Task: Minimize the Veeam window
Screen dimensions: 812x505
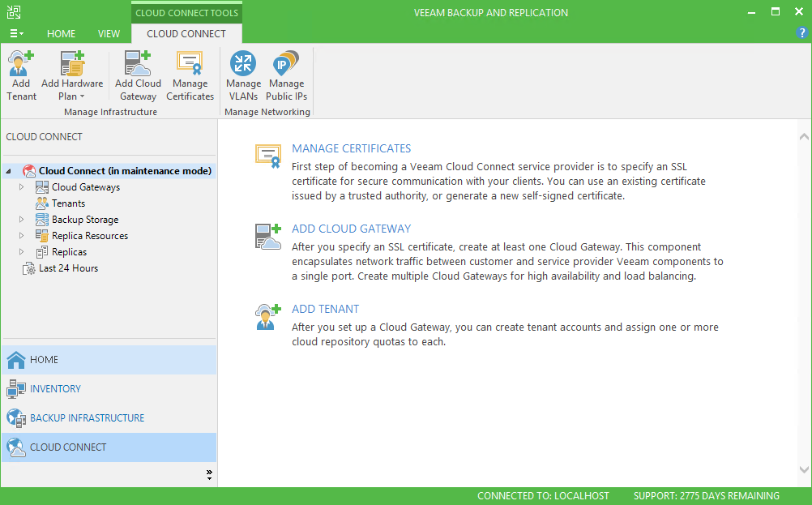Action: coord(751,12)
